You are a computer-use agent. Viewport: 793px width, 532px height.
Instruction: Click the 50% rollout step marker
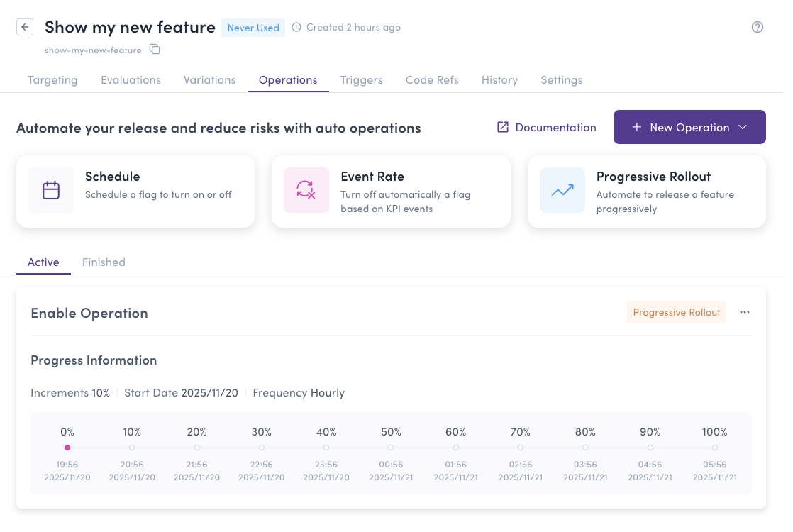tap(391, 448)
